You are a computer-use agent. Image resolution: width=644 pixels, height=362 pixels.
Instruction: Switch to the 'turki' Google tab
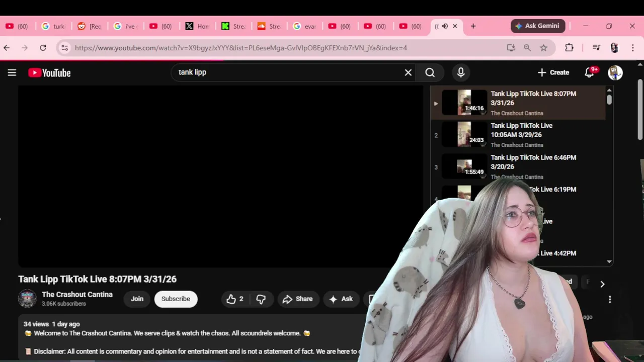[53, 26]
